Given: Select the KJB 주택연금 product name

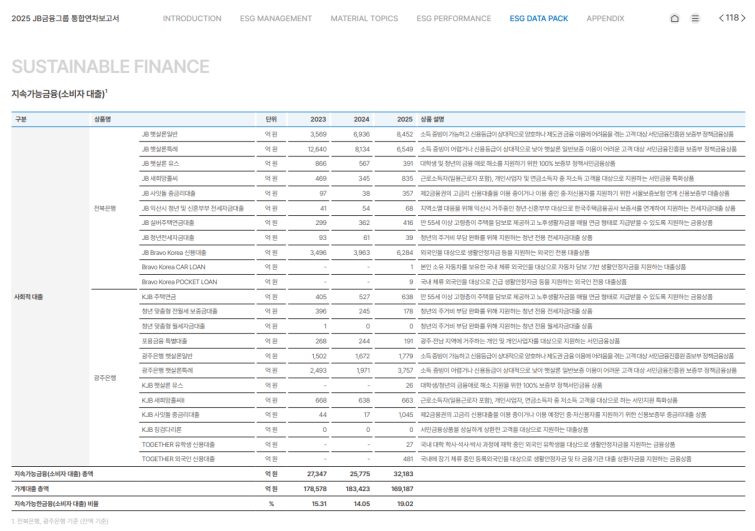Looking at the screenshot, I should (x=159, y=297).
